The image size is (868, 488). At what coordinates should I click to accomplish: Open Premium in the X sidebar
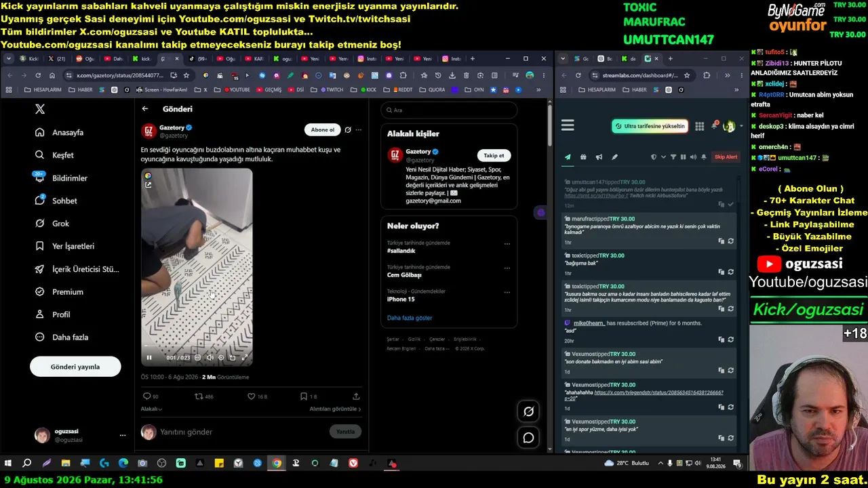click(x=60, y=291)
